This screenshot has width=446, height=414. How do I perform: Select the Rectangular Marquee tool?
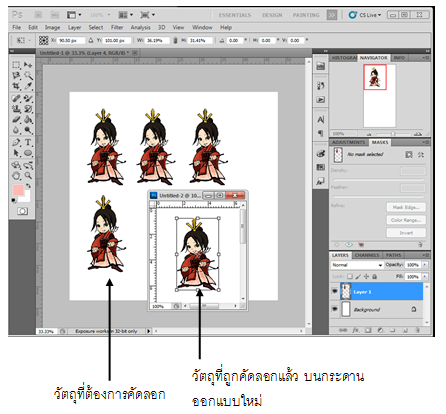pos(16,64)
